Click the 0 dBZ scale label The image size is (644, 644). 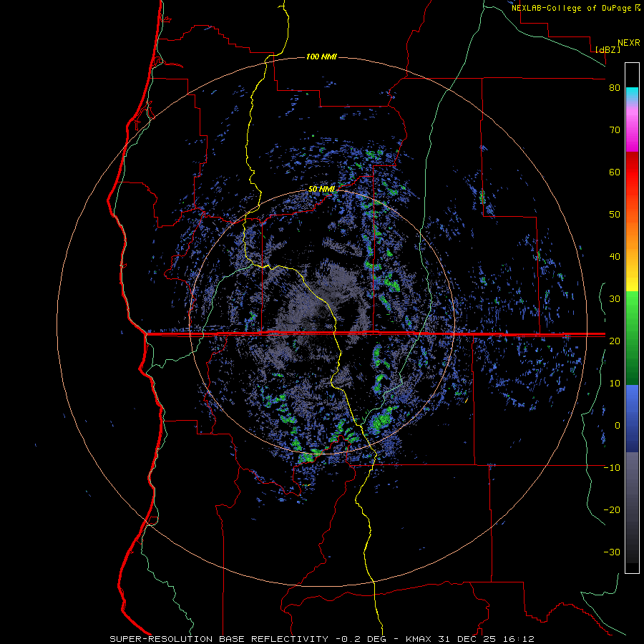[618, 426]
